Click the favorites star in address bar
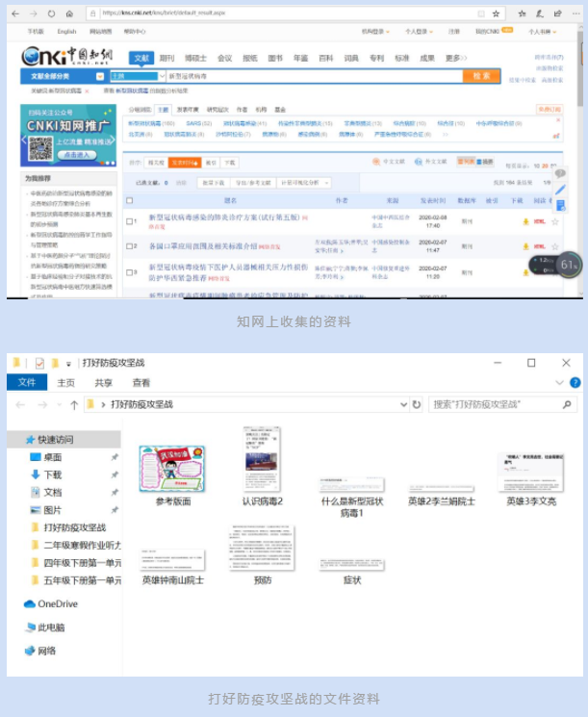Screen dimensions: 588x717 [496, 13]
